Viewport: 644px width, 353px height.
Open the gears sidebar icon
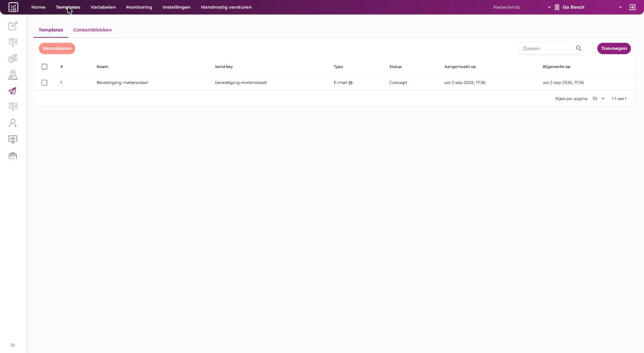[13, 58]
